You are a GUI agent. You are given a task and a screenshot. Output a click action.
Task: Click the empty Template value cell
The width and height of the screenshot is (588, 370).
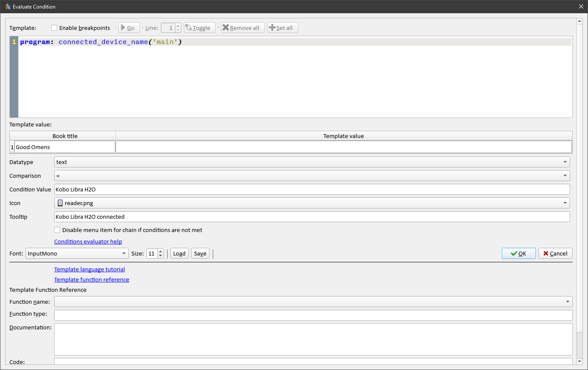coord(343,147)
